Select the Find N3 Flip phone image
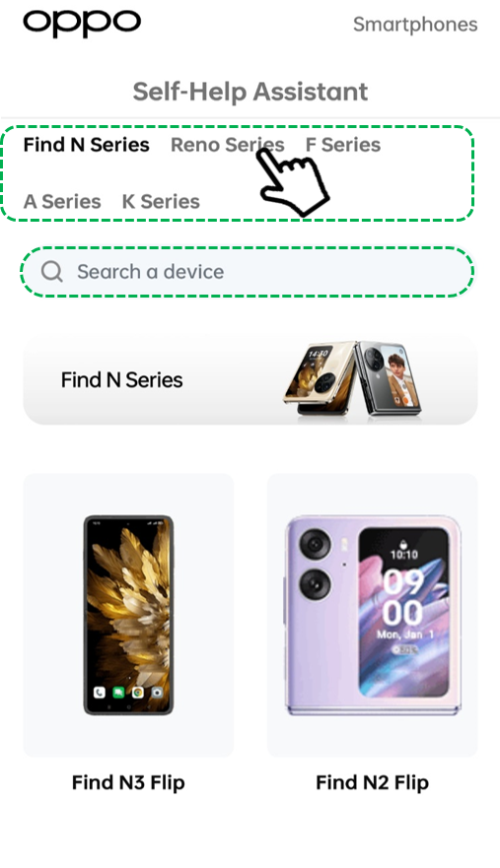The image size is (500, 868). pos(128,615)
